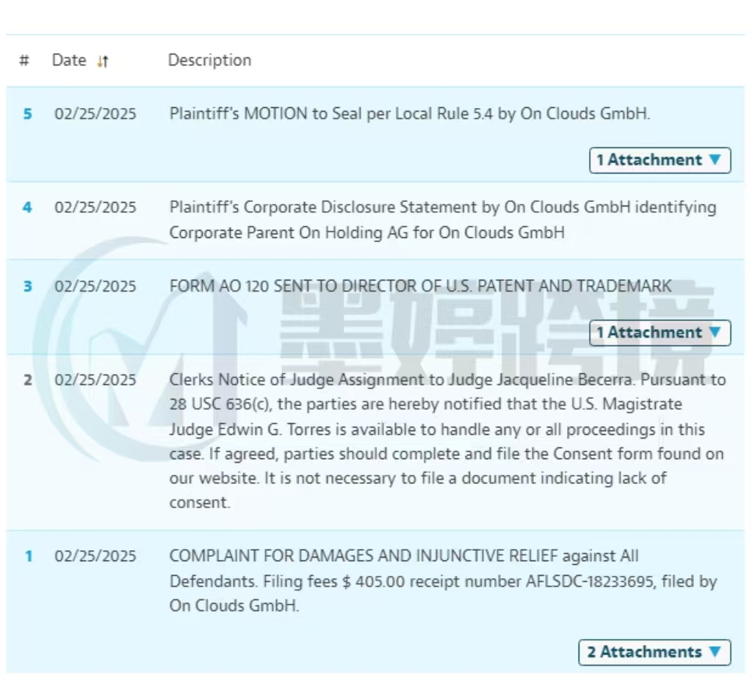Screen dimensions: 752x700
Task: Click entry number 2 in the # column
Action: click(x=28, y=380)
